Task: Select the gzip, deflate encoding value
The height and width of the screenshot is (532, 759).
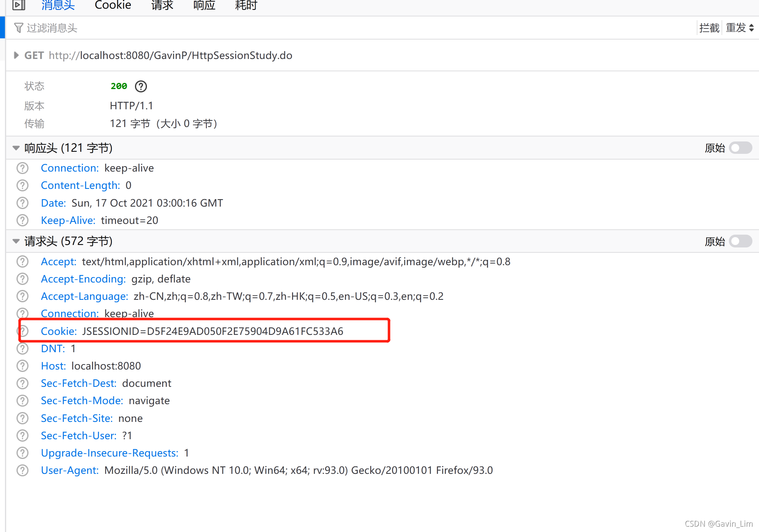Action: tap(161, 279)
